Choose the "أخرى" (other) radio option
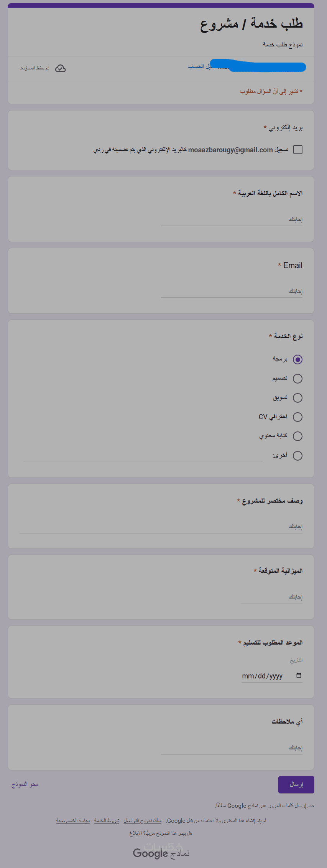This screenshot has width=327, height=868. pos(297,456)
